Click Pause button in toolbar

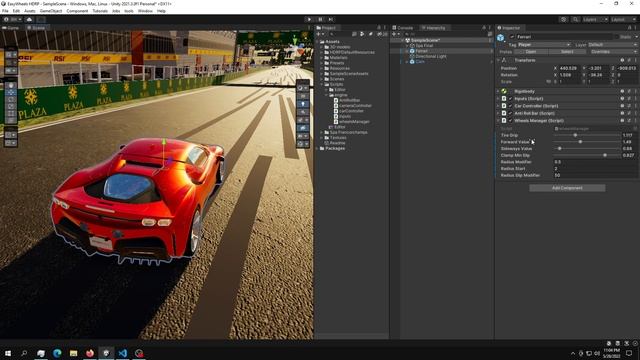[320, 19]
